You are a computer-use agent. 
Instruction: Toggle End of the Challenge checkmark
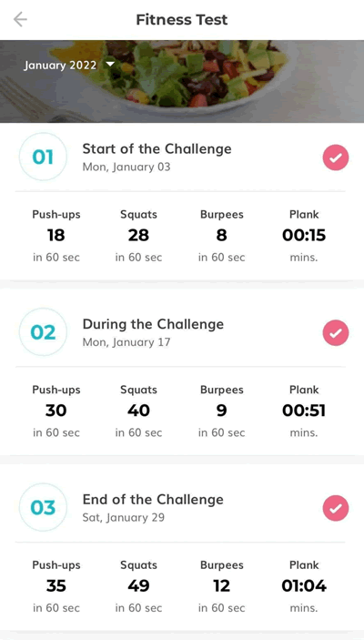coord(336,508)
